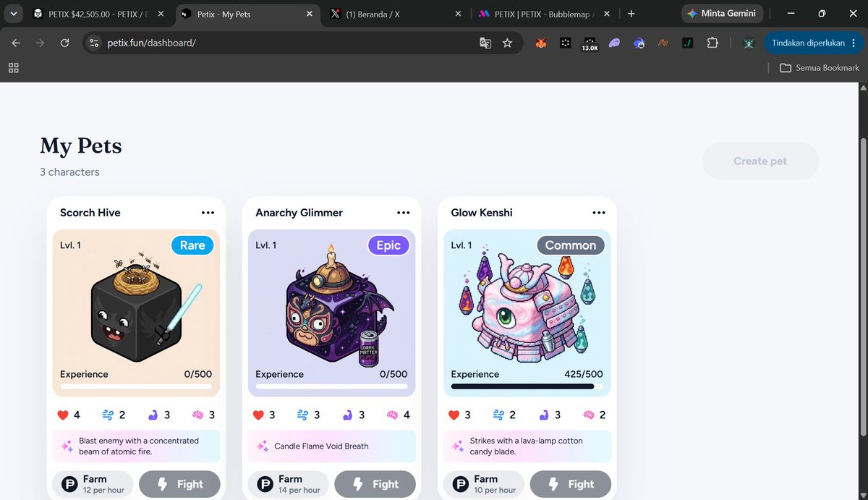
Task: Start a fight with Glow Kenshi
Action: (x=571, y=484)
